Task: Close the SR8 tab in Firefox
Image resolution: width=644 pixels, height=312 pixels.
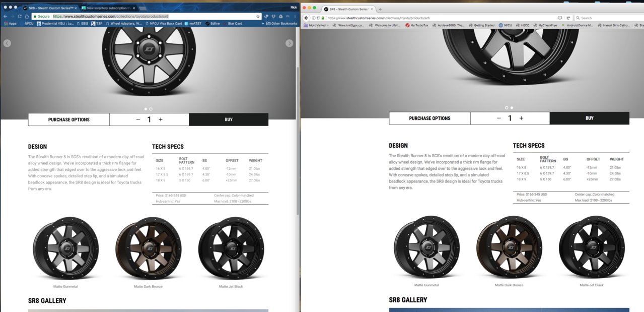Action: pyautogui.click(x=371, y=9)
